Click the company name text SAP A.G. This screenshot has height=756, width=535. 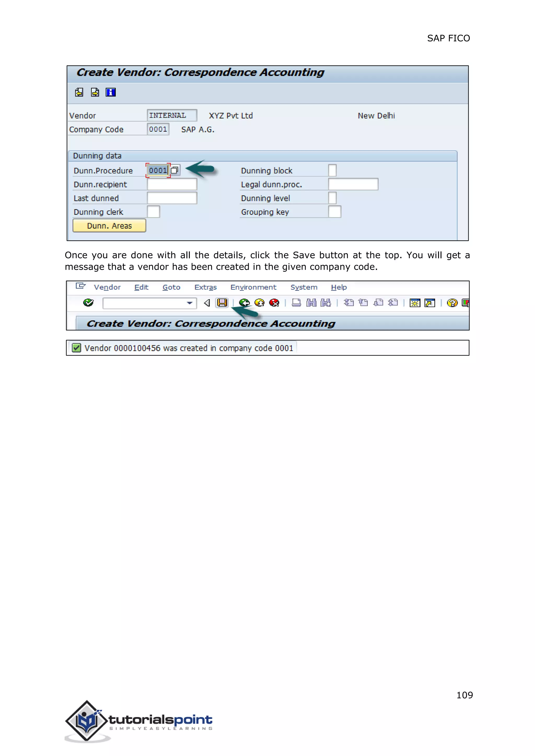click(x=198, y=130)
